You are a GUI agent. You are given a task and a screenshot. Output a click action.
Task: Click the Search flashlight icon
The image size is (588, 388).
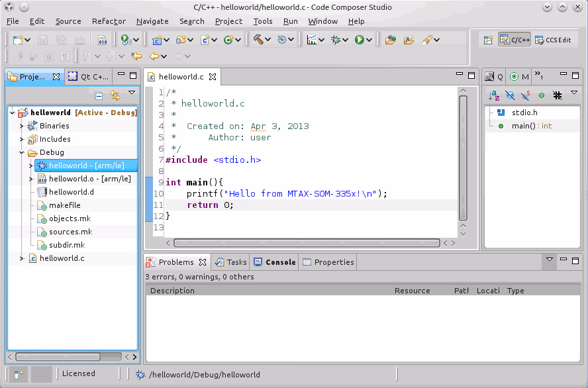click(426, 39)
